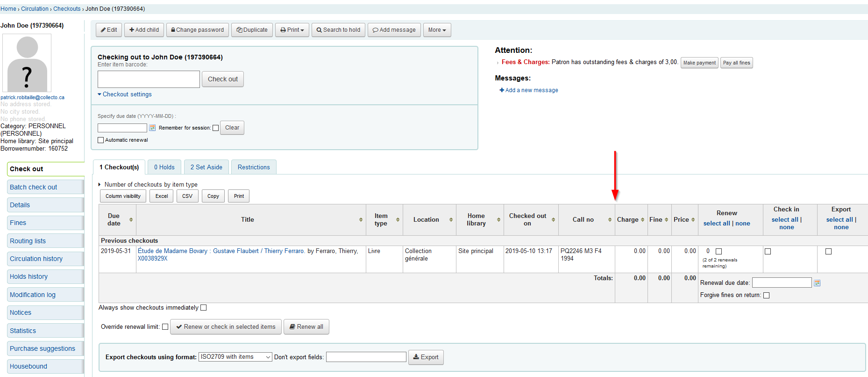Image resolution: width=868 pixels, height=377 pixels.
Task: Click Search to hold button
Action: pyautogui.click(x=338, y=30)
